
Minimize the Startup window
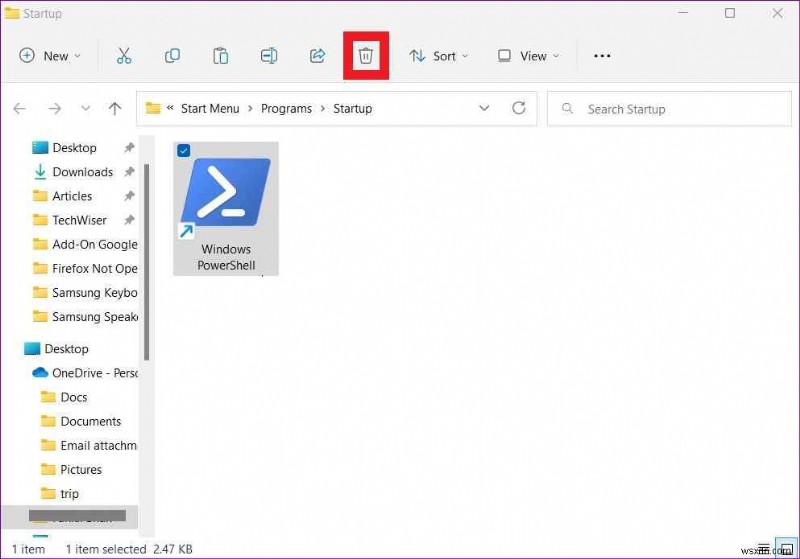(x=683, y=12)
